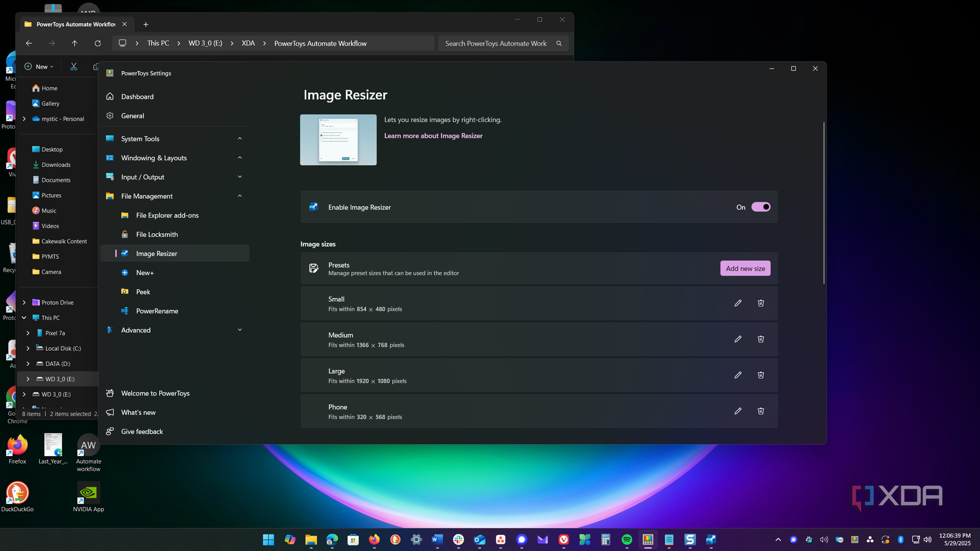Click the Windows Start button
Viewport: 980px width, 551px height.
(x=268, y=539)
